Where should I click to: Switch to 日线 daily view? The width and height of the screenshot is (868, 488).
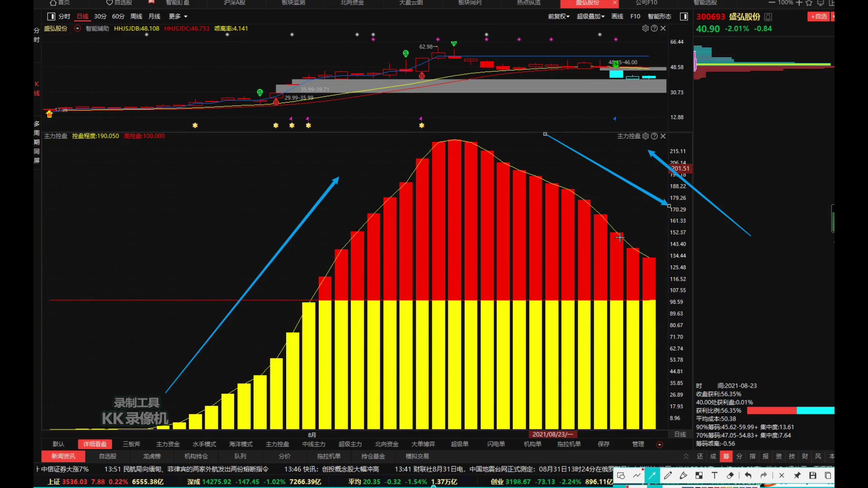[82, 16]
